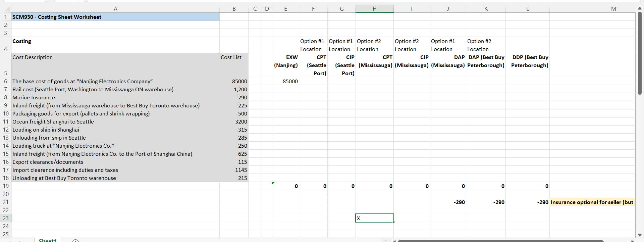Select the highlighted row 23 header
644x242 pixels.
(6, 218)
